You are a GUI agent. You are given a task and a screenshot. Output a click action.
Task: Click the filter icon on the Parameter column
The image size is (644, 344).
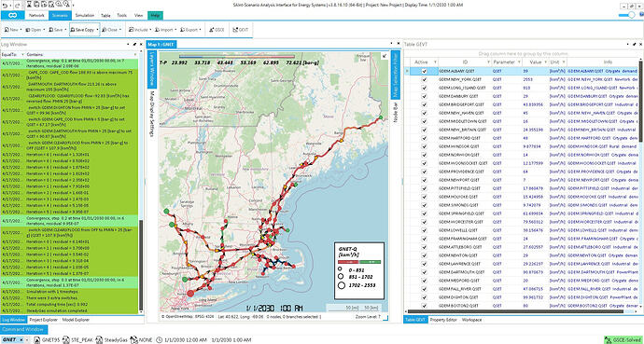tap(519, 62)
